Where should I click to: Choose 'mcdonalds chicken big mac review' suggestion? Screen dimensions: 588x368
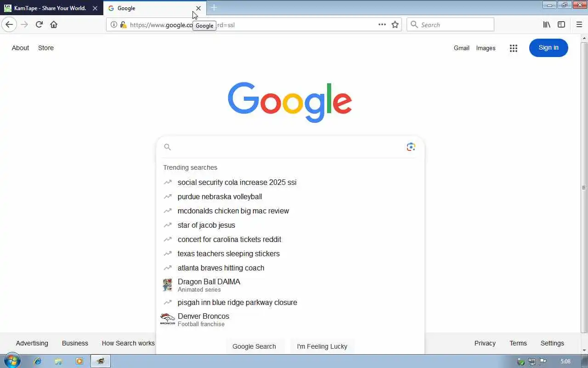(x=290, y=211)
